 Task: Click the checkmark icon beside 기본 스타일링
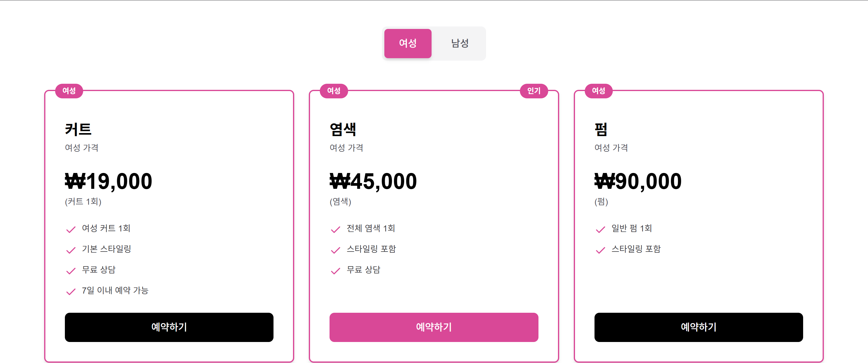71,250
